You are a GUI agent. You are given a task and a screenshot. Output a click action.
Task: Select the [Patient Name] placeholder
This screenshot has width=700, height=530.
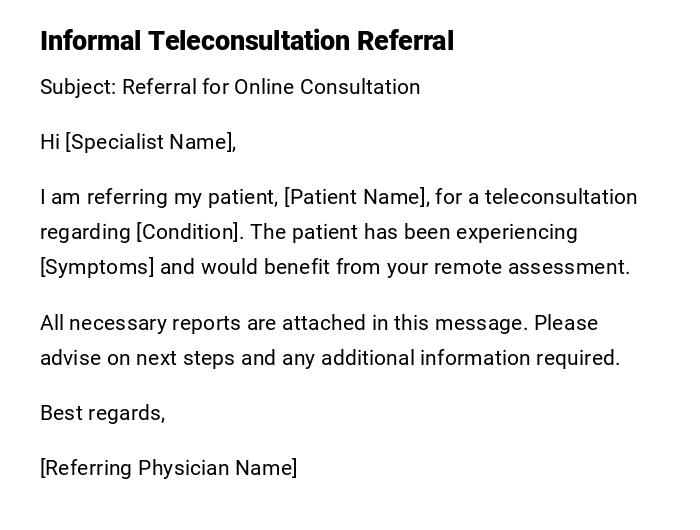[x=356, y=197]
